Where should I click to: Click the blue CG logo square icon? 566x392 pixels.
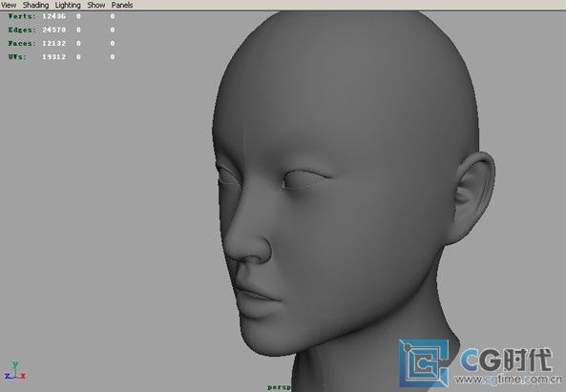pos(424,363)
